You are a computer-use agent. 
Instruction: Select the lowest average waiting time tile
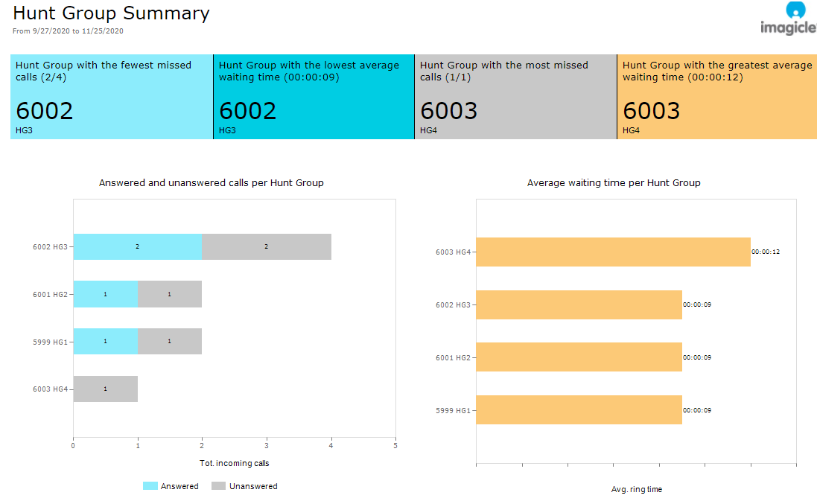coord(314,97)
